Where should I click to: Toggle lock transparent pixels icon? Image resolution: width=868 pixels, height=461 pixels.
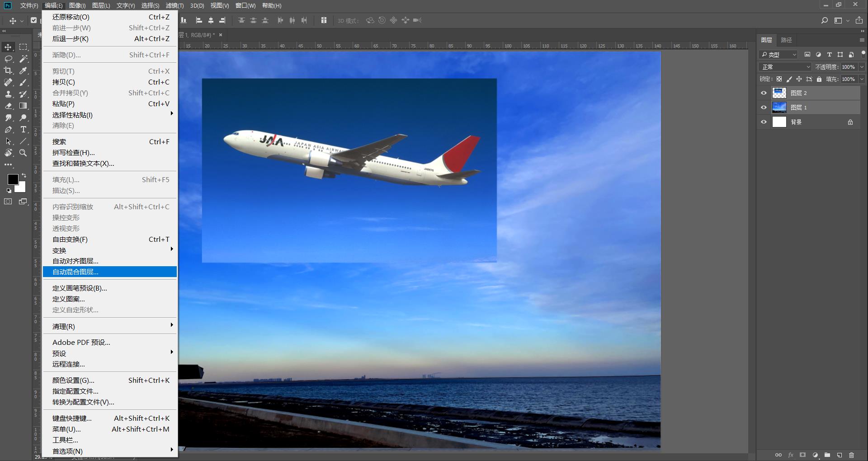[779, 79]
